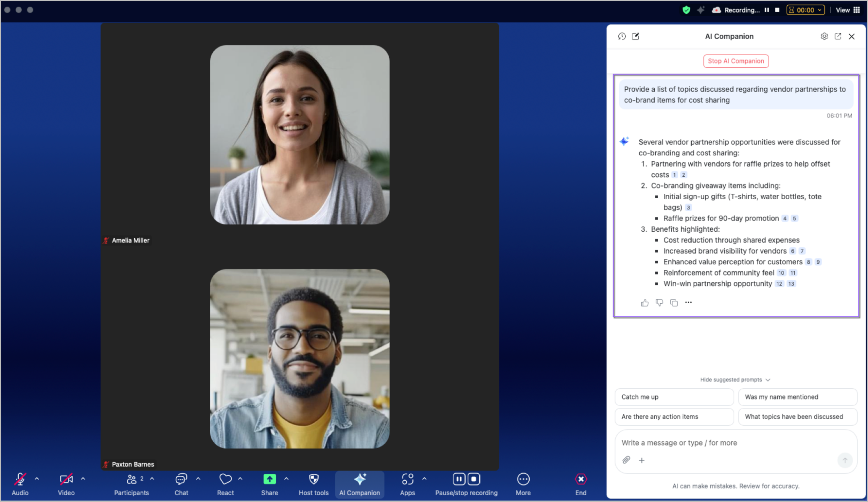
Task: Open AI Companion settings gear
Action: pyautogui.click(x=824, y=36)
